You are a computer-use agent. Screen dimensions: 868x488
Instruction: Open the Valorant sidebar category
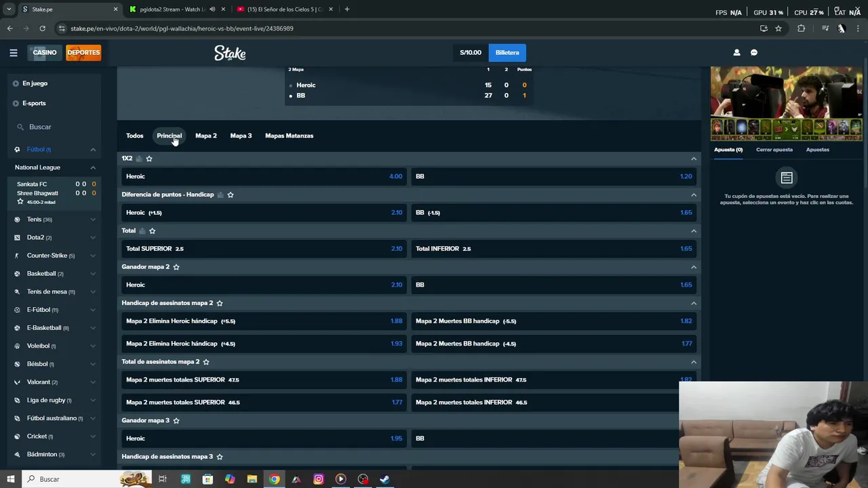(54, 382)
